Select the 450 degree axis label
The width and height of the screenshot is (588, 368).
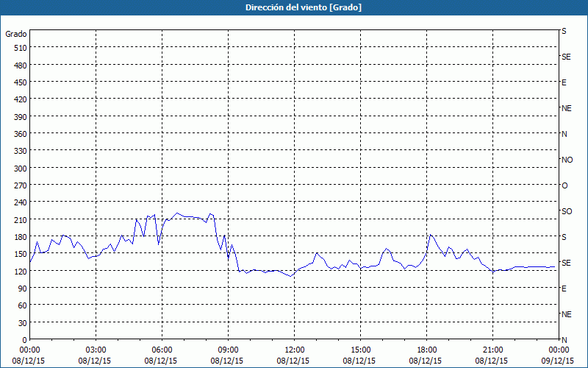pyautogui.click(x=21, y=82)
